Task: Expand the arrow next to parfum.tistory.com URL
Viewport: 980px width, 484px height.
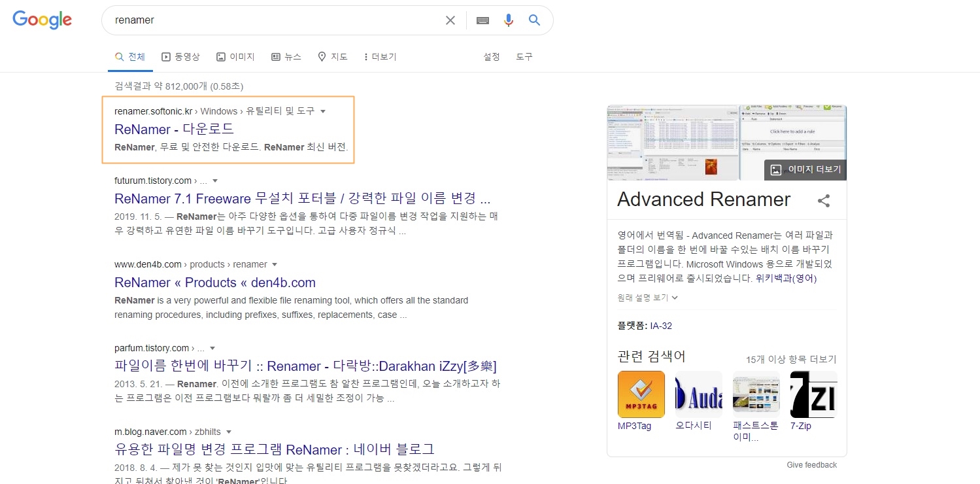Action: (212, 348)
